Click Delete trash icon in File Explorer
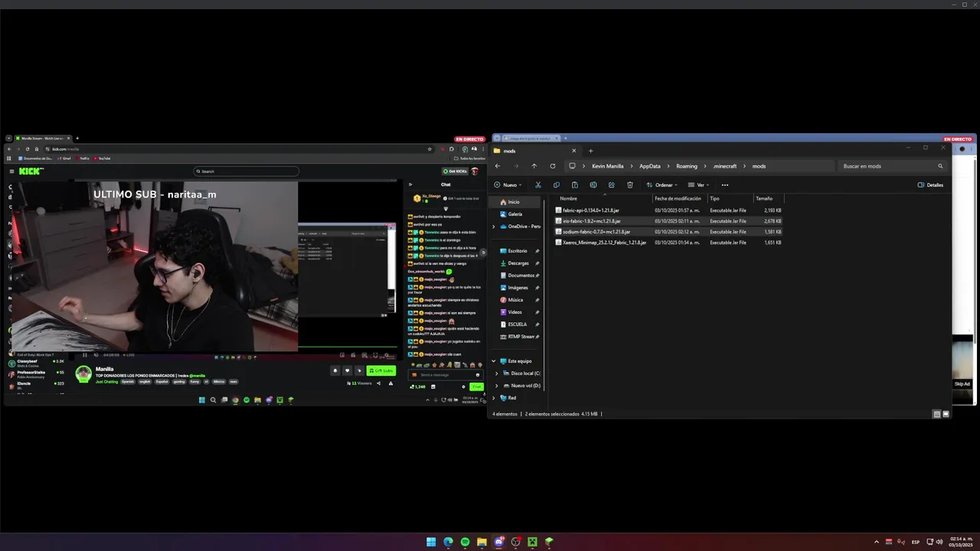The image size is (980, 551). click(x=630, y=184)
